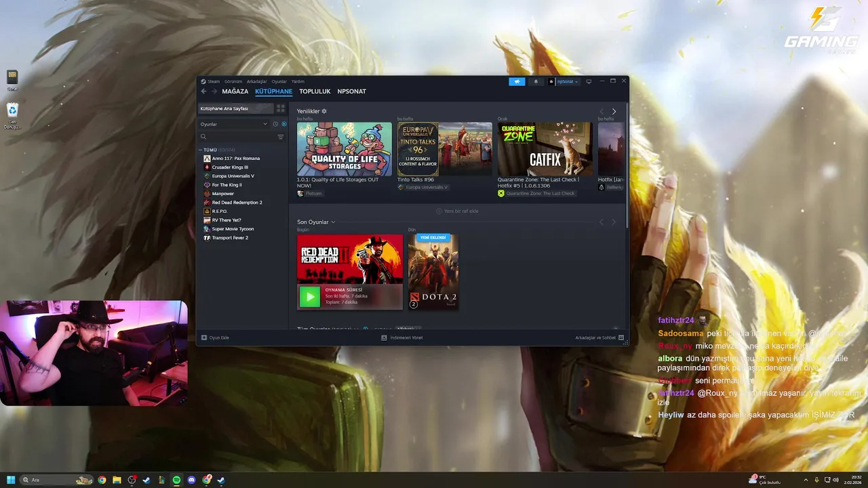Viewport: 868px width, 488px height.
Task: Select For The King II in list
Action: (x=226, y=185)
